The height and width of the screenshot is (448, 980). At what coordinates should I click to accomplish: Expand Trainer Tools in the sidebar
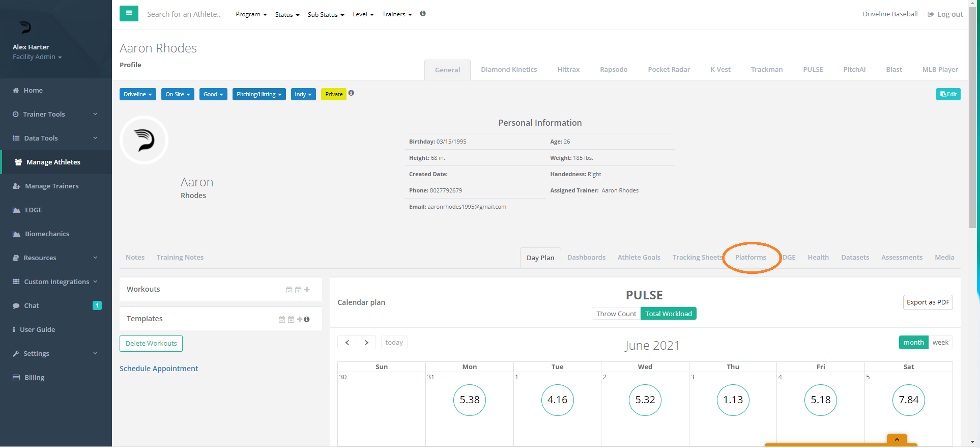(55, 115)
